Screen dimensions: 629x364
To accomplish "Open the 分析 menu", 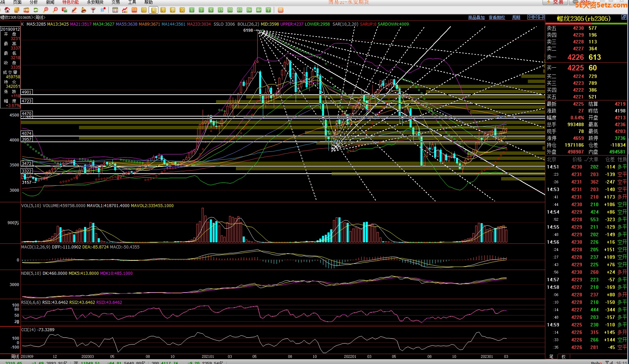I will click(x=34, y=2).
